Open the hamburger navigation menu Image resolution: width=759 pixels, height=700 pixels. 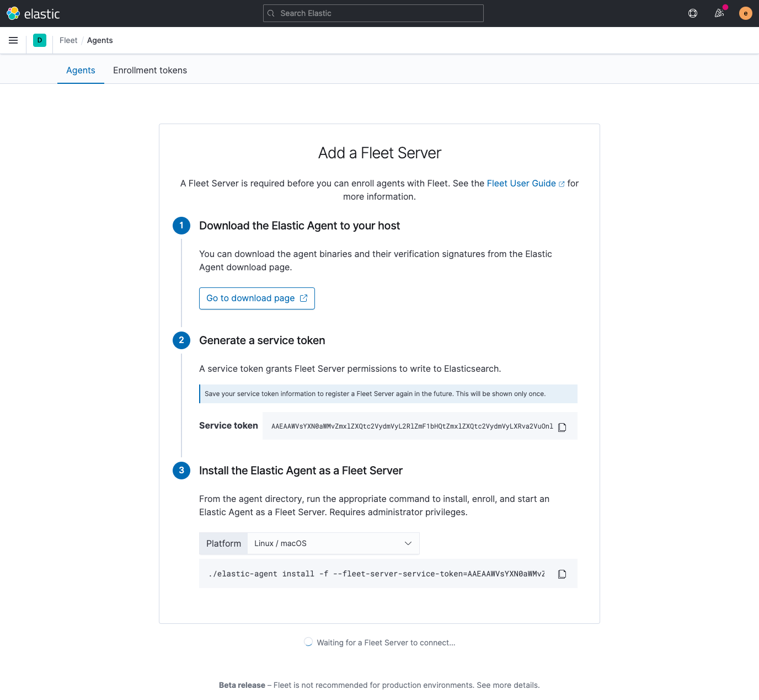click(13, 40)
